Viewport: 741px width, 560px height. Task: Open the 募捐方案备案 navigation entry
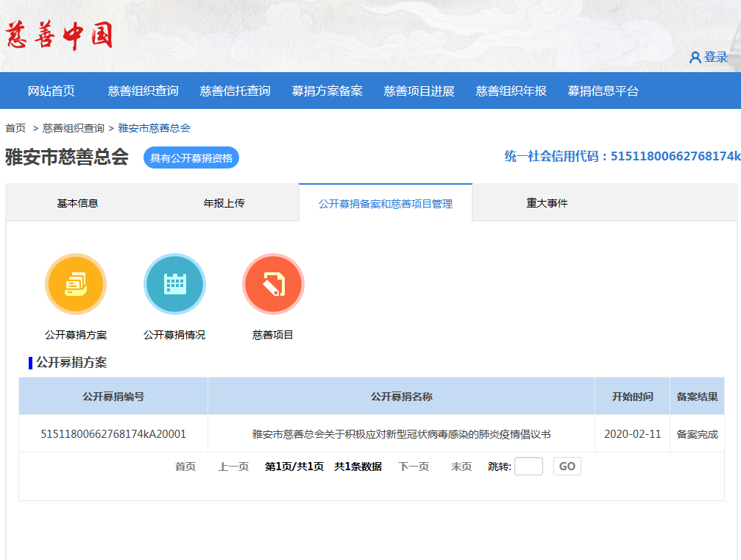329,91
